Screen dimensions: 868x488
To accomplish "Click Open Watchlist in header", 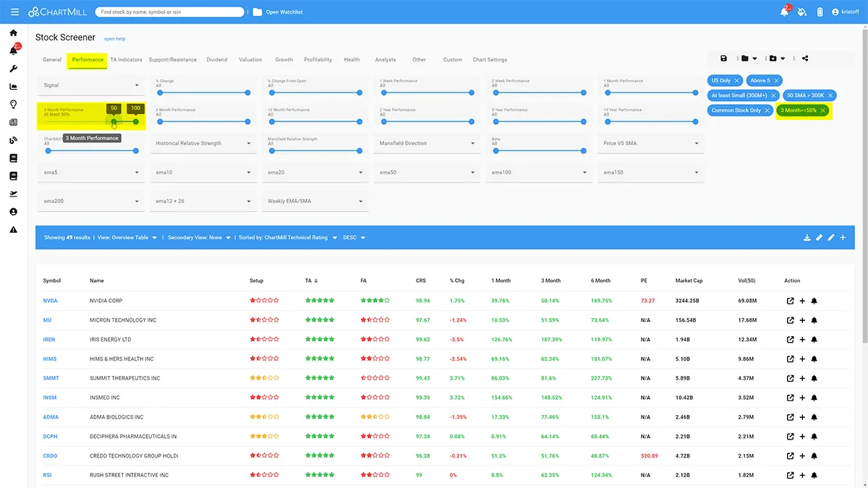I will (284, 12).
